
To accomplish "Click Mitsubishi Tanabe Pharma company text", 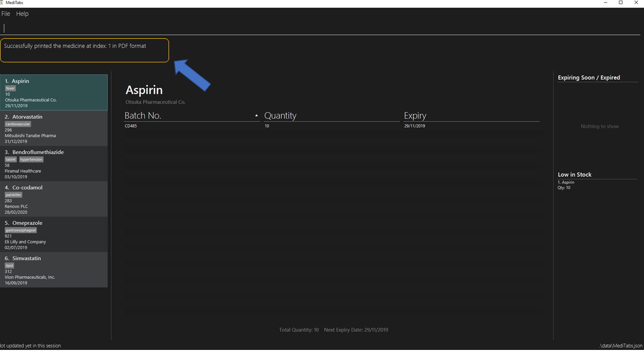I will 30,136.
